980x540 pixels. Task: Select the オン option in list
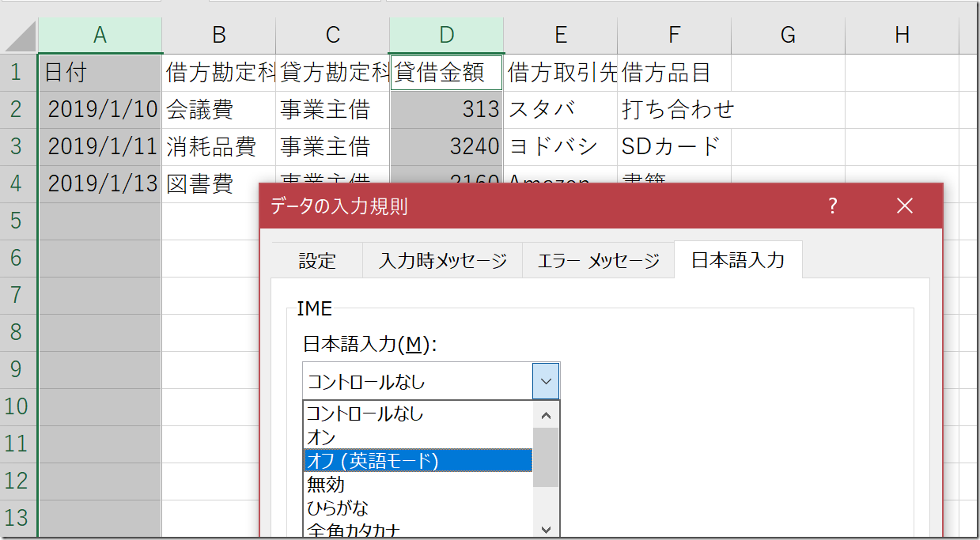418,436
